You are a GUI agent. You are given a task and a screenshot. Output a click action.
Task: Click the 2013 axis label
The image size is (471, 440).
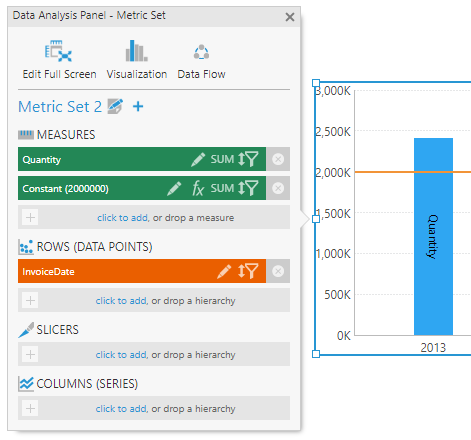click(x=433, y=348)
